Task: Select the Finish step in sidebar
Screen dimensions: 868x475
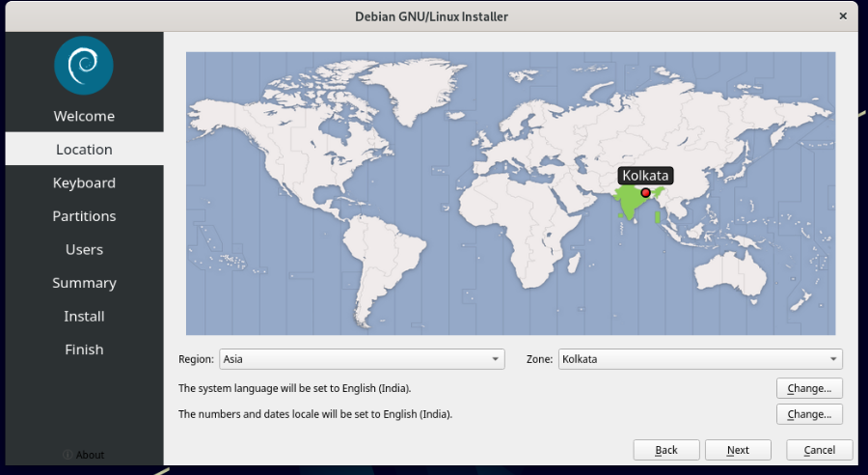Action: click(x=84, y=349)
